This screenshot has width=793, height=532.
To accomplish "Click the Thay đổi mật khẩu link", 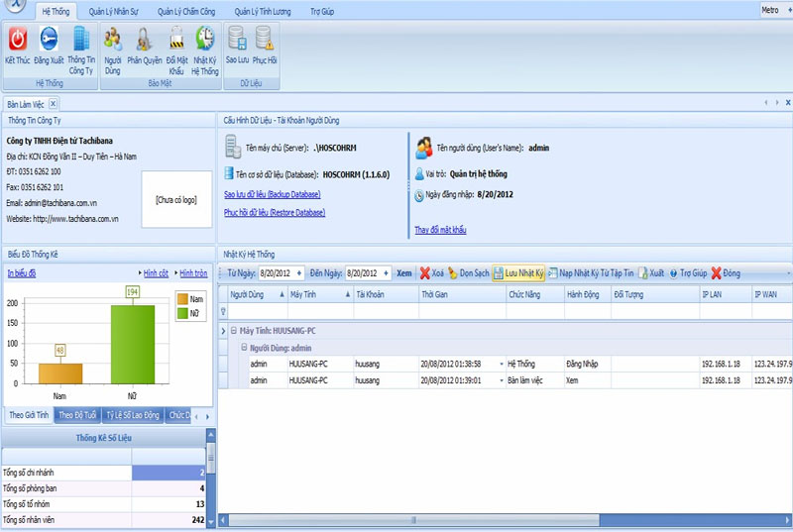I will click(440, 230).
